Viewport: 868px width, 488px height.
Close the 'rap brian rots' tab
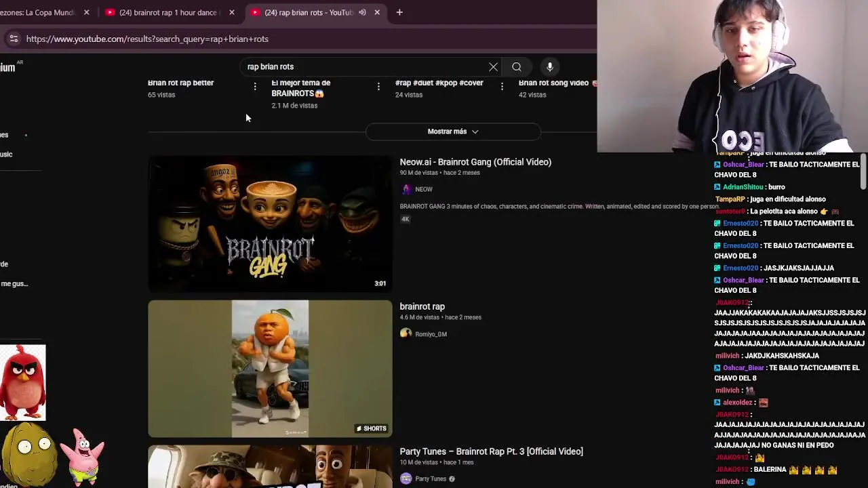tap(377, 12)
